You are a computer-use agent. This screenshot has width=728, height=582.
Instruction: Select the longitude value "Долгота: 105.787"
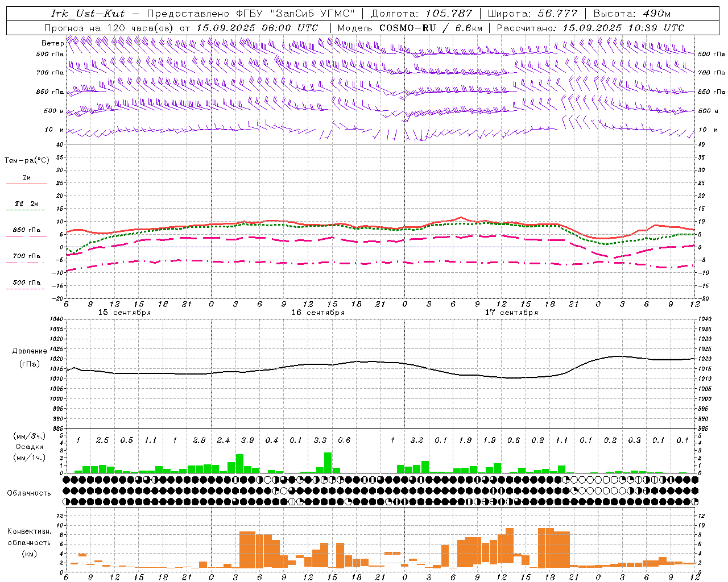(422, 14)
